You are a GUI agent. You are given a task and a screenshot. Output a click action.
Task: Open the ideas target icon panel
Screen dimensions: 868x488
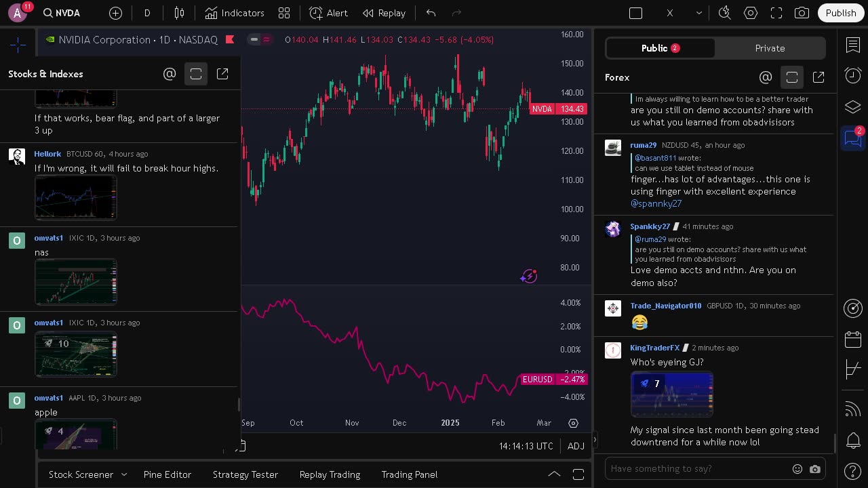pos(853,308)
